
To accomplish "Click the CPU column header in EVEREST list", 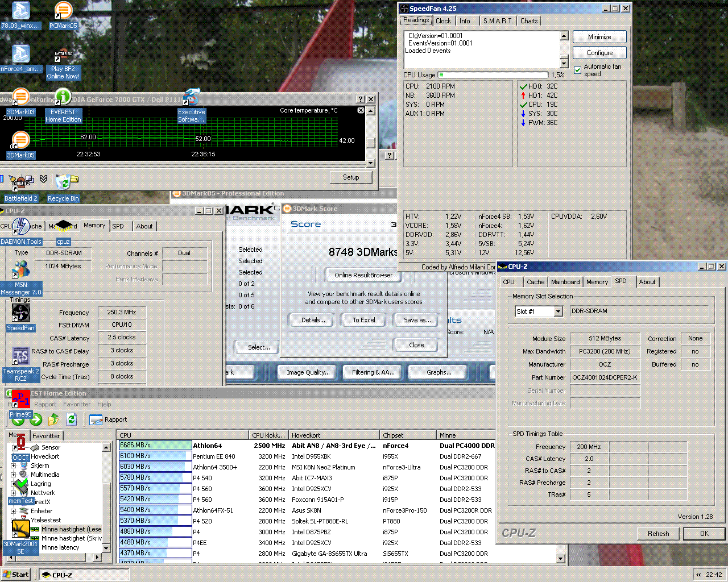I will pyautogui.click(x=183, y=435).
